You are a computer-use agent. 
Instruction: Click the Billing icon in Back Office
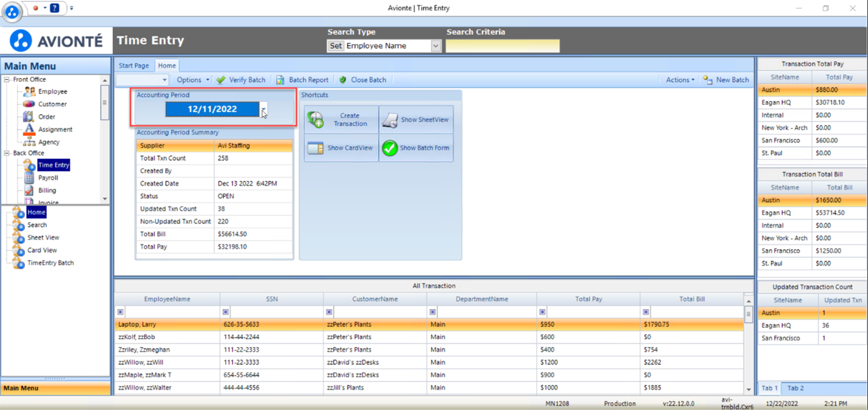pos(29,190)
